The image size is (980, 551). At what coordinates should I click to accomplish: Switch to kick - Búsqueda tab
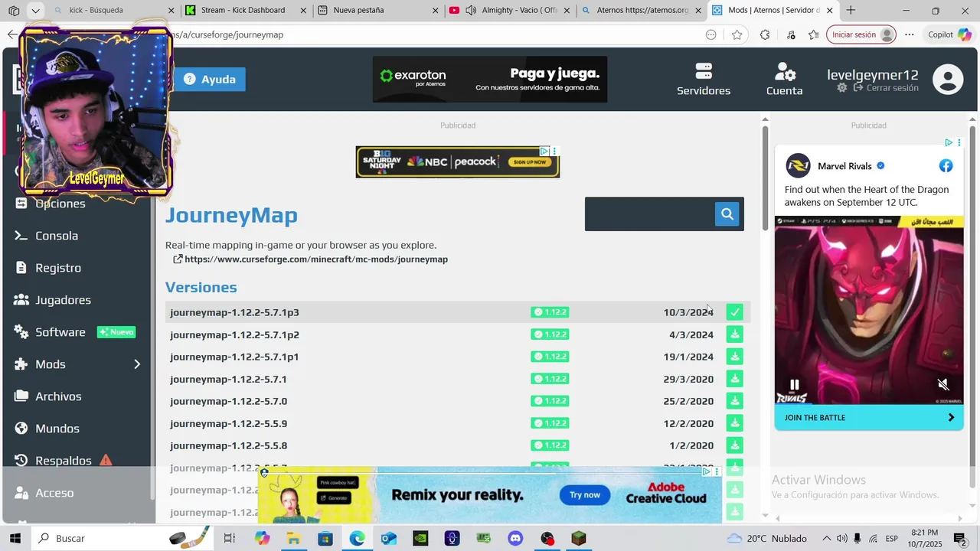pyautogui.click(x=113, y=11)
